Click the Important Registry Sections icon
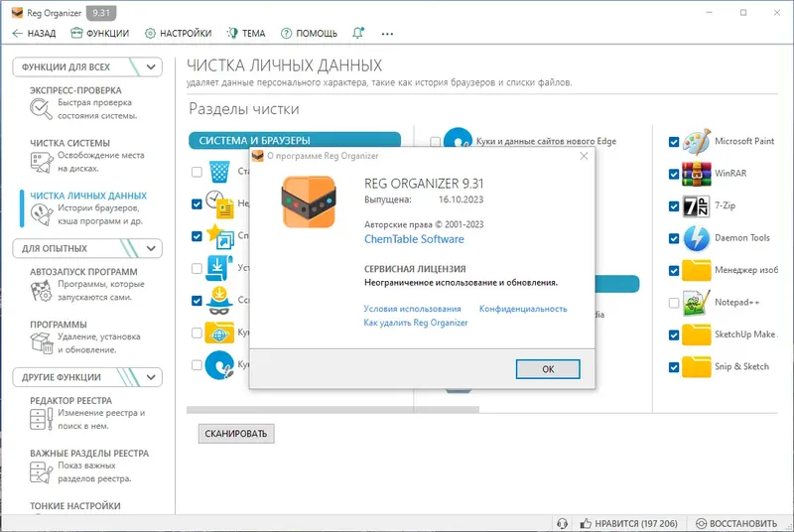This screenshot has height=532, width=794. click(x=41, y=471)
